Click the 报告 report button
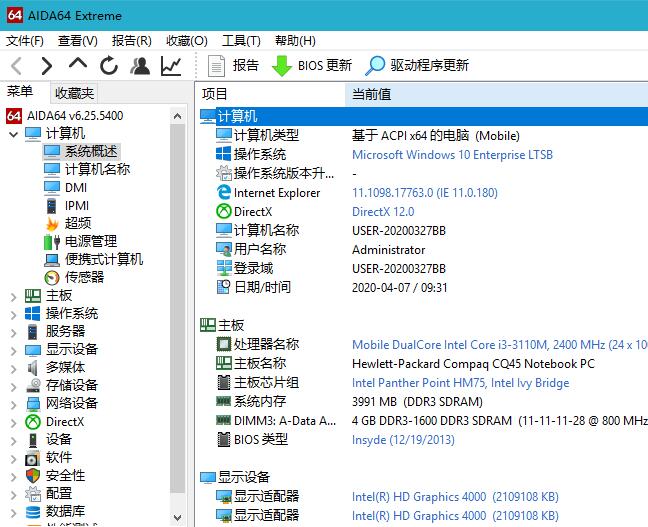 coord(233,66)
